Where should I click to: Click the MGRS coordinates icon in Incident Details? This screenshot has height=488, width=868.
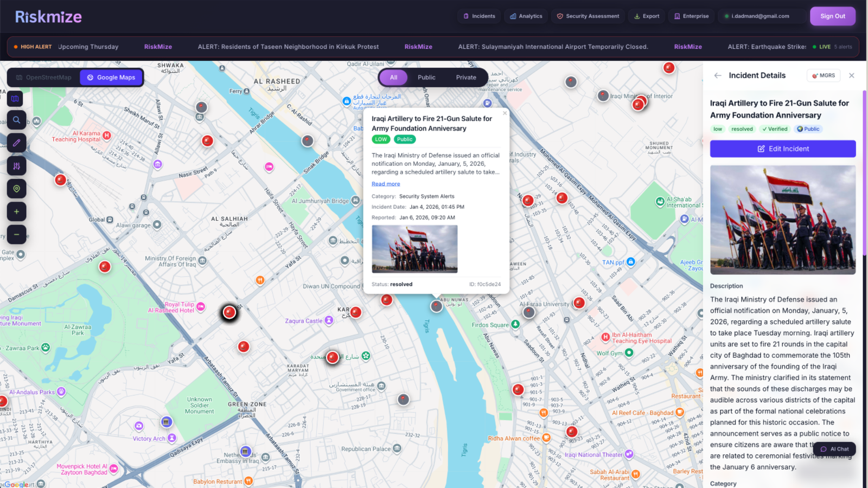tap(824, 75)
